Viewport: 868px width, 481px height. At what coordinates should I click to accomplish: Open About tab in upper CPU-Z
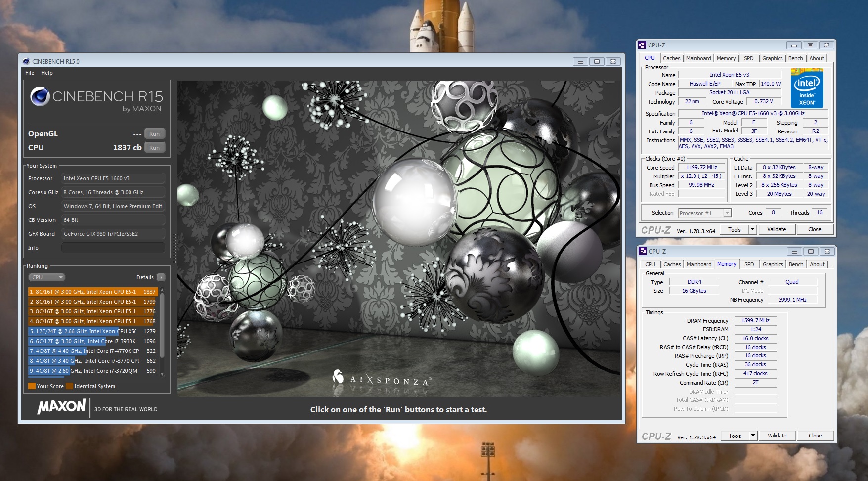817,58
